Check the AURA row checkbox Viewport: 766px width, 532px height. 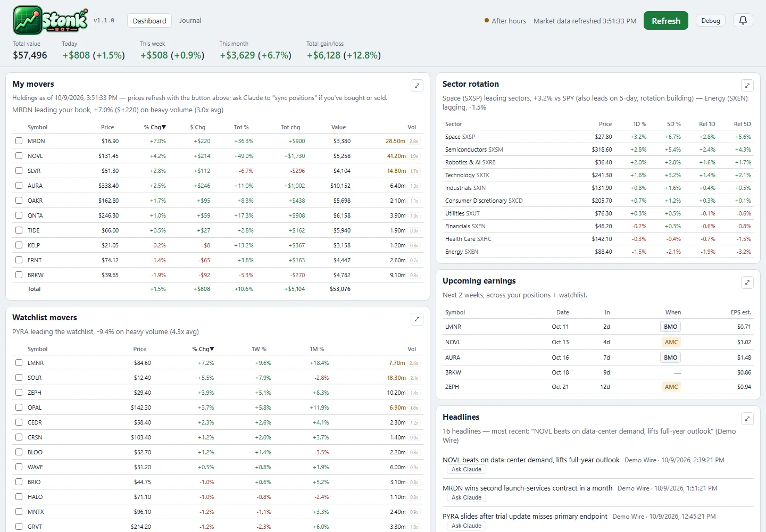(19, 186)
